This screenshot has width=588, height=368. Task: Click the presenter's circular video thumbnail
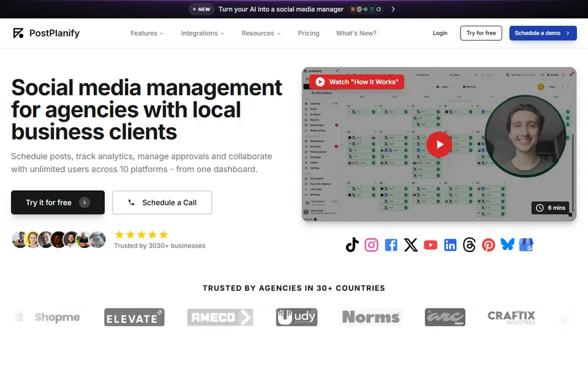526,136
